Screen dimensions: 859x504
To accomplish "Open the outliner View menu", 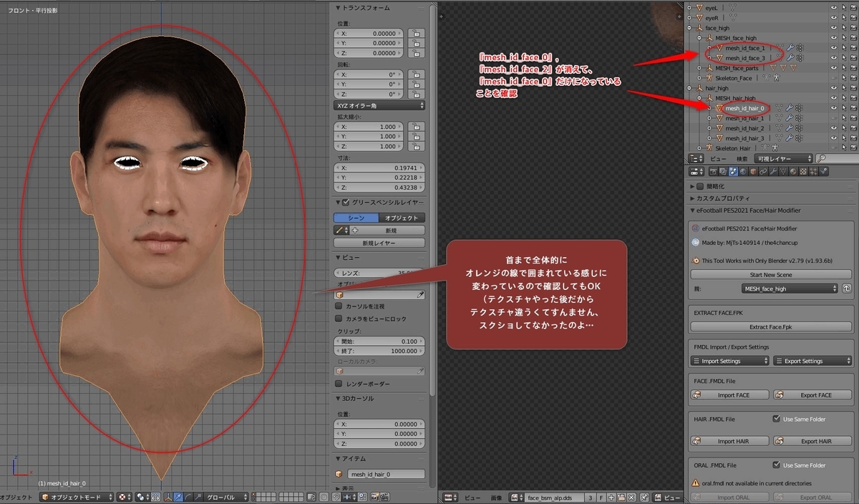I will [x=718, y=158].
